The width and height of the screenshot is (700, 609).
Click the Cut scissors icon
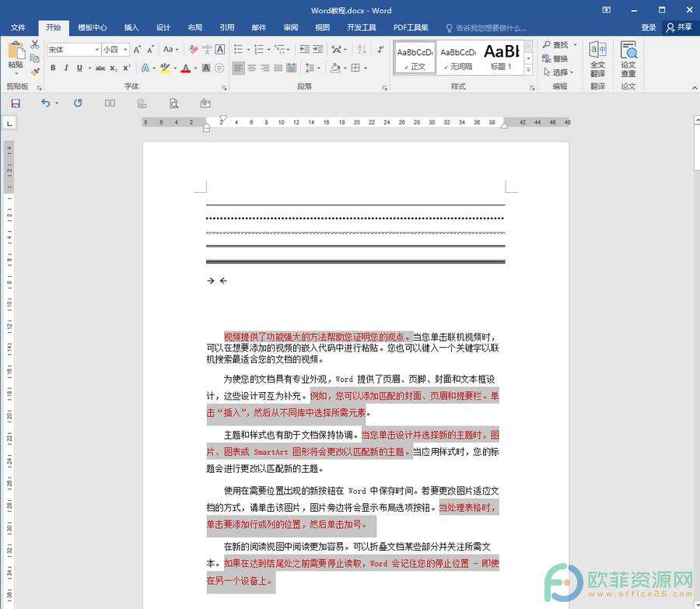pos(35,44)
